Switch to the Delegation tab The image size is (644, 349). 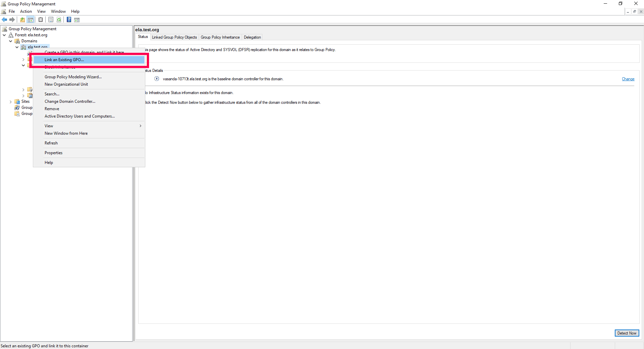click(x=252, y=37)
